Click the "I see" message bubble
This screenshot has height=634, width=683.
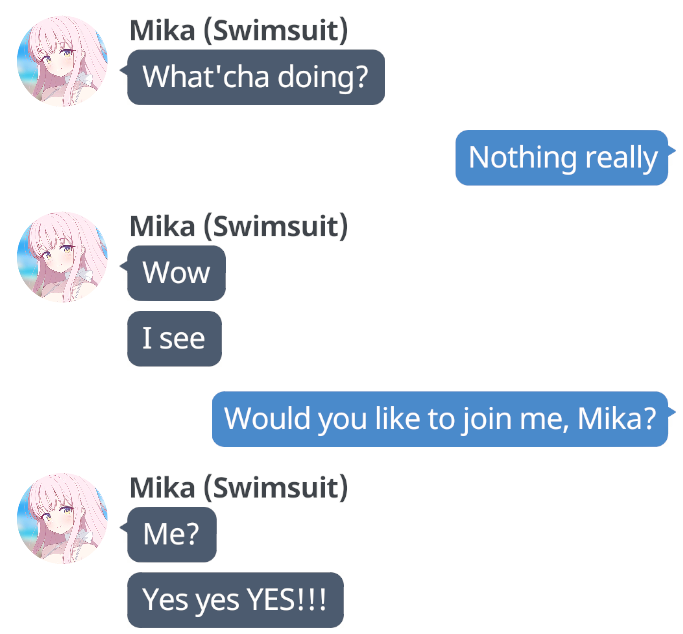tap(174, 339)
